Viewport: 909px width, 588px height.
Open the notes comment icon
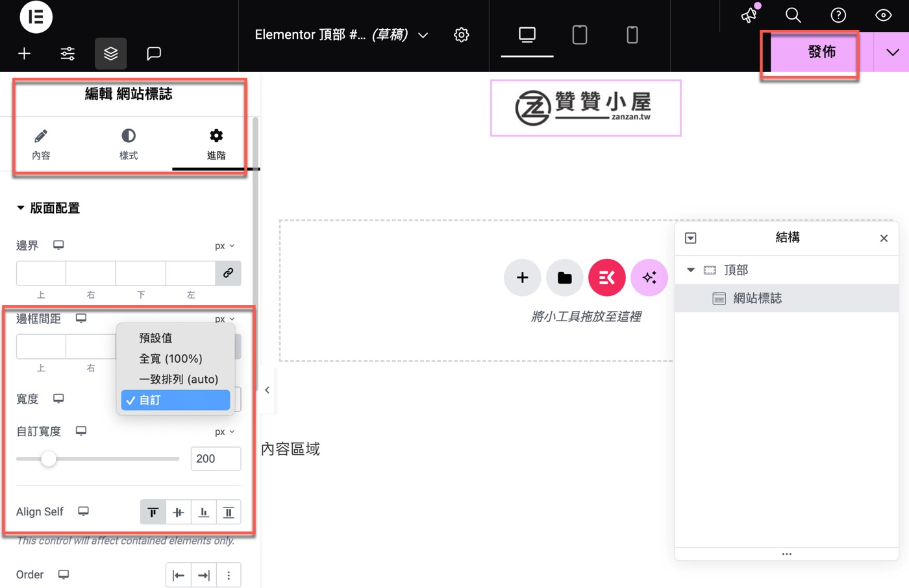pos(154,54)
